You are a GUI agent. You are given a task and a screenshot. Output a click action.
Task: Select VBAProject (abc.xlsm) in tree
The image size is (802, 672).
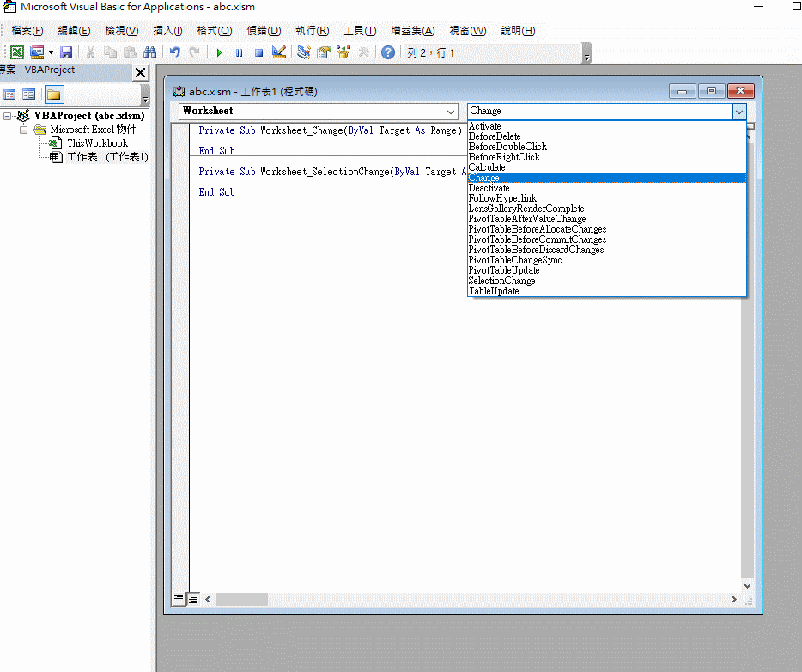click(x=89, y=116)
